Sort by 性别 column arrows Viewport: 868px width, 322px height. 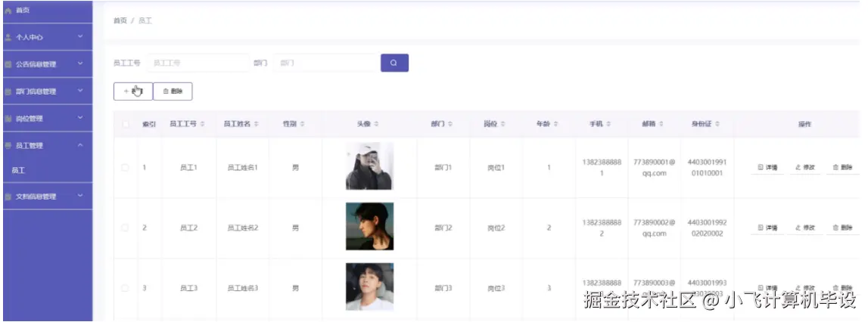point(302,124)
